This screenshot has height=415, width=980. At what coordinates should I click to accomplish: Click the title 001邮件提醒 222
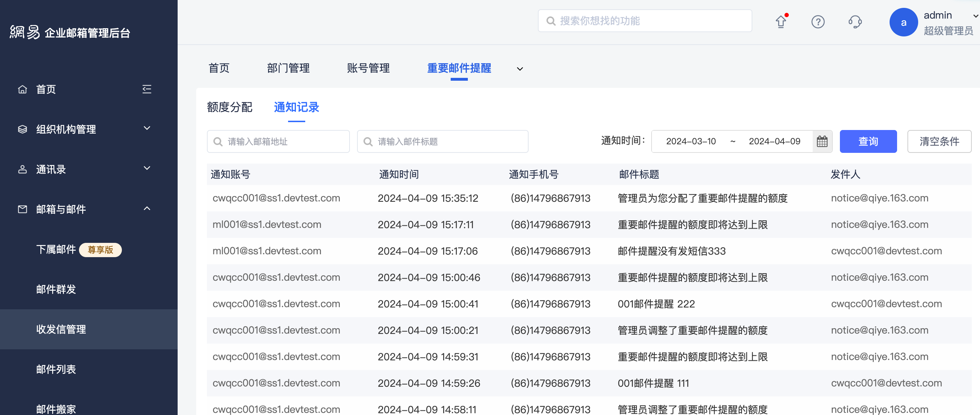[656, 304]
